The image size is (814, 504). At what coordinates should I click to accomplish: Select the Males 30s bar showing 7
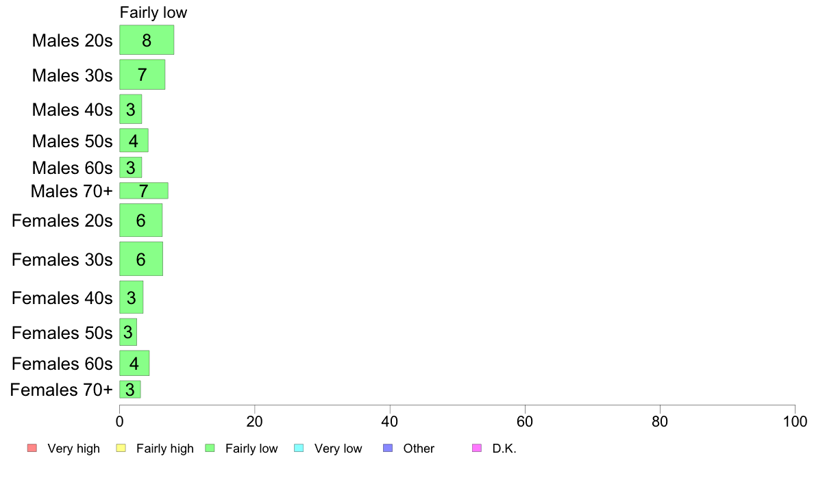143,75
